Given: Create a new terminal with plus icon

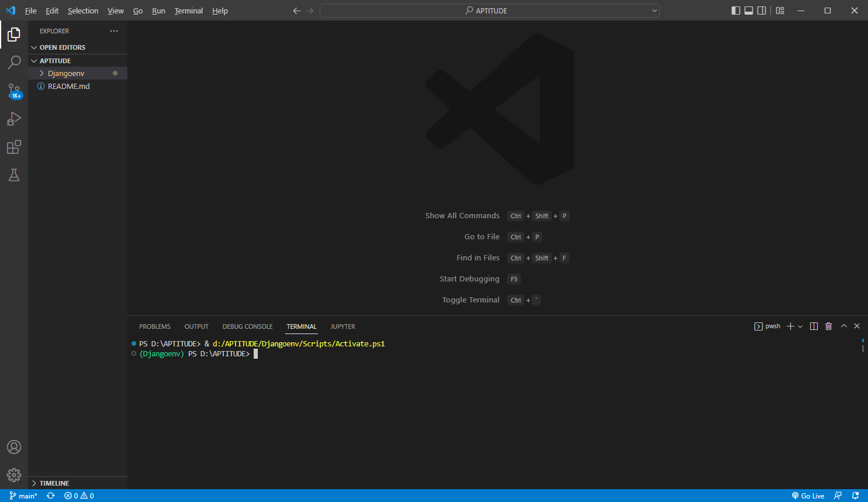Looking at the screenshot, I should point(790,326).
